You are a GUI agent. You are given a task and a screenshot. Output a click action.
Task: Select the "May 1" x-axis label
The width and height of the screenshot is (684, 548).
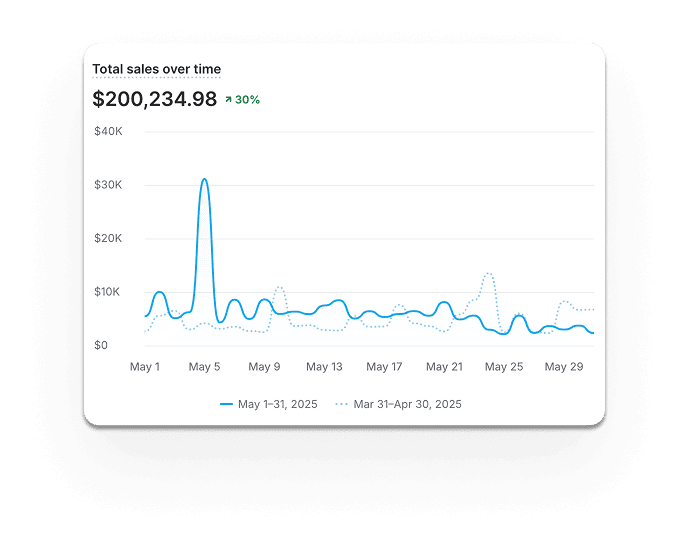145,367
